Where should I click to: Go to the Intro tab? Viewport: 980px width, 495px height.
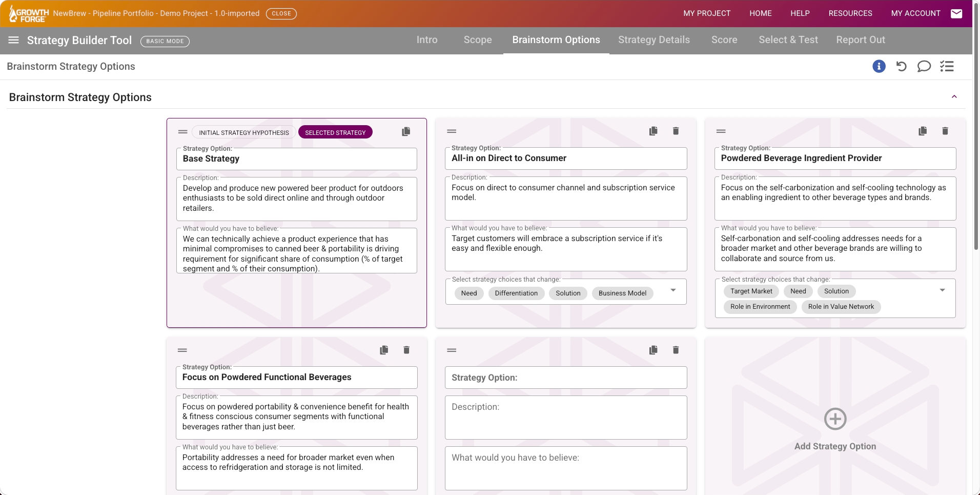pyautogui.click(x=427, y=40)
